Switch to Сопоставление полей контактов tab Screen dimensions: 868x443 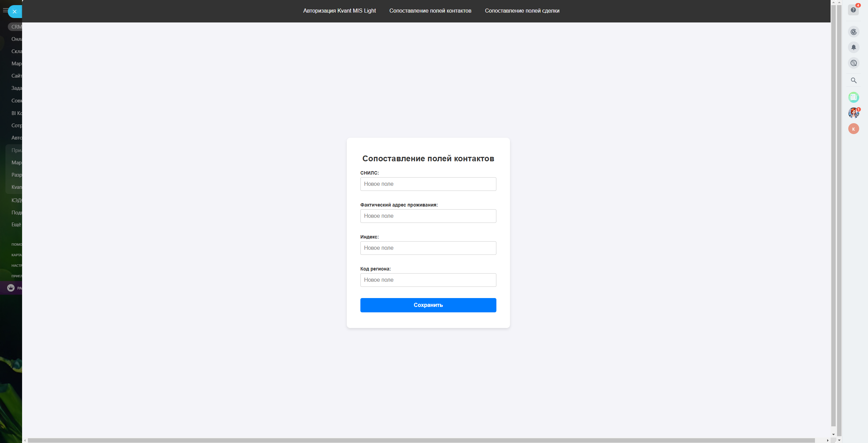pos(430,11)
